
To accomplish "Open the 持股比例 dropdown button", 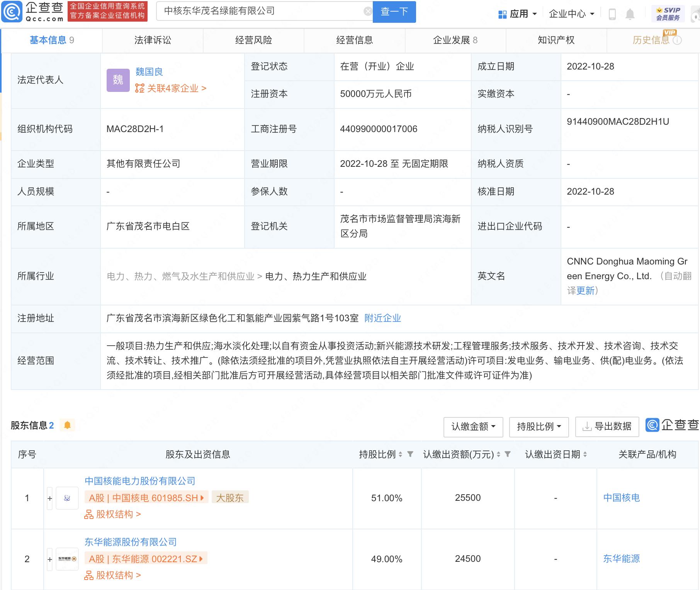I will pyautogui.click(x=539, y=427).
